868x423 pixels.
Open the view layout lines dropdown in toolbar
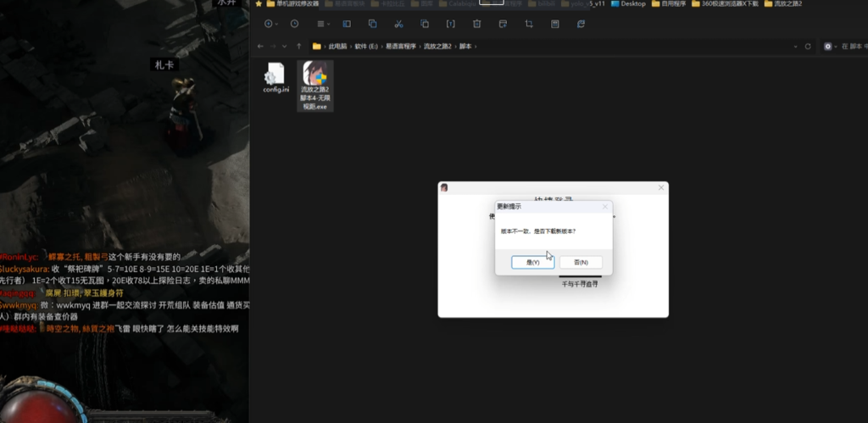point(323,24)
